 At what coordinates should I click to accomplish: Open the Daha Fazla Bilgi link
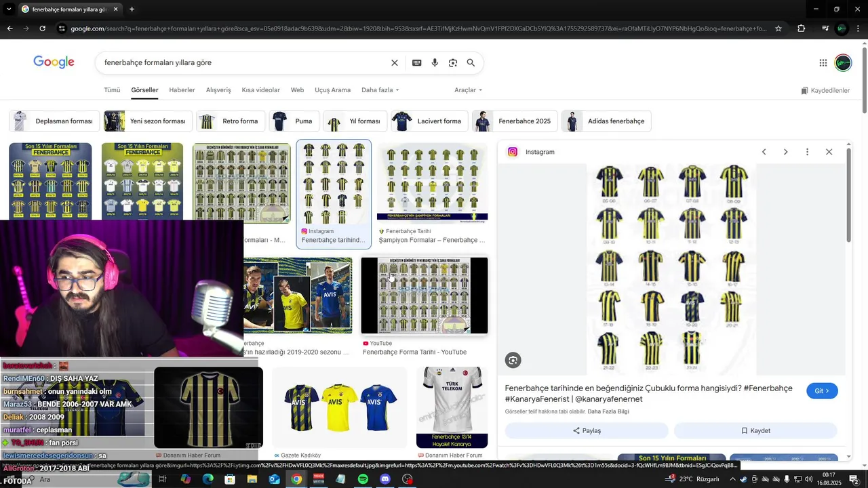(608, 411)
